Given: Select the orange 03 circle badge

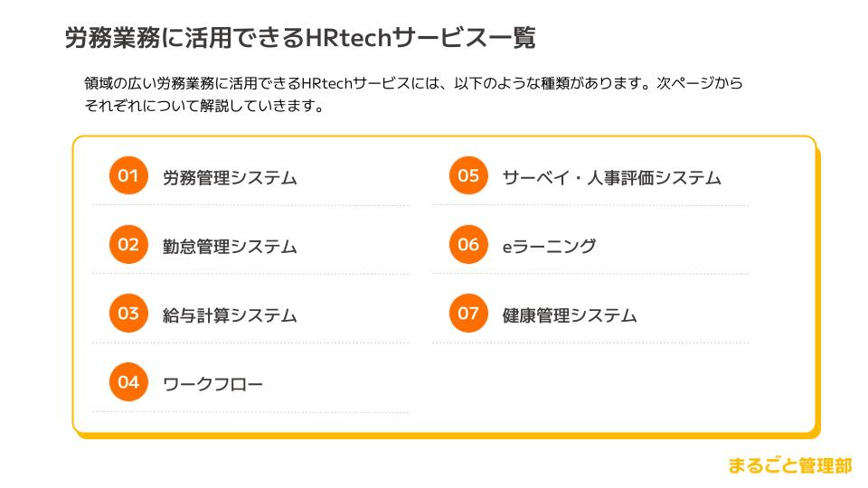Looking at the screenshot, I should (127, 314).
